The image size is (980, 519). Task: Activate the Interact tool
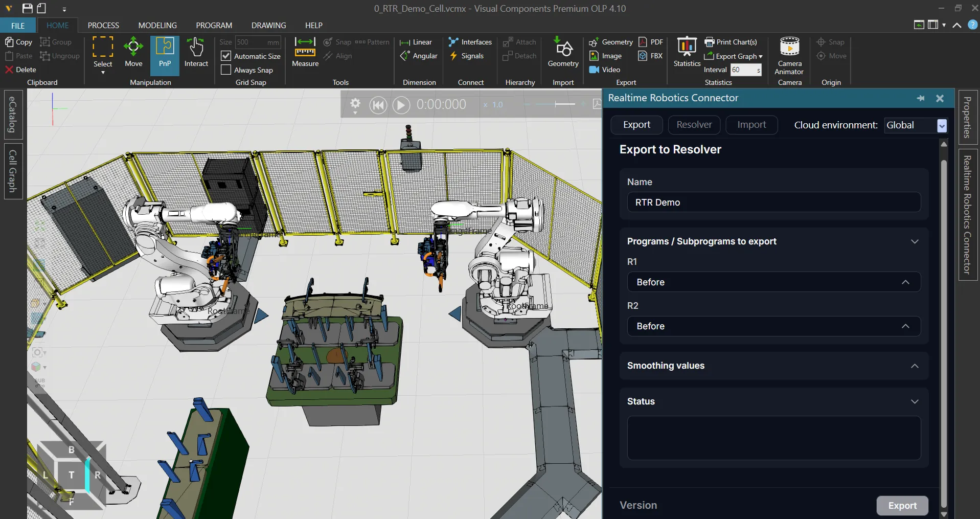tap(196, 52)
